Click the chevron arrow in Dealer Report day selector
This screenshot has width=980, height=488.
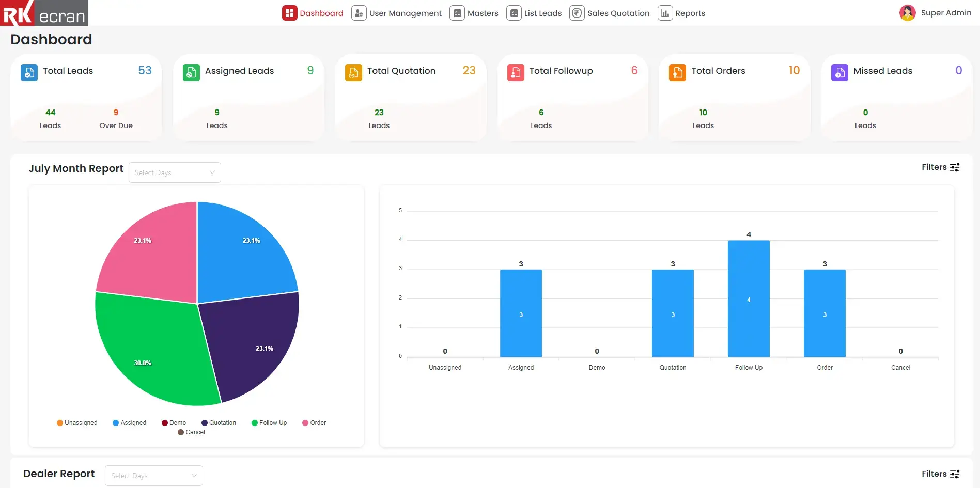194,476
